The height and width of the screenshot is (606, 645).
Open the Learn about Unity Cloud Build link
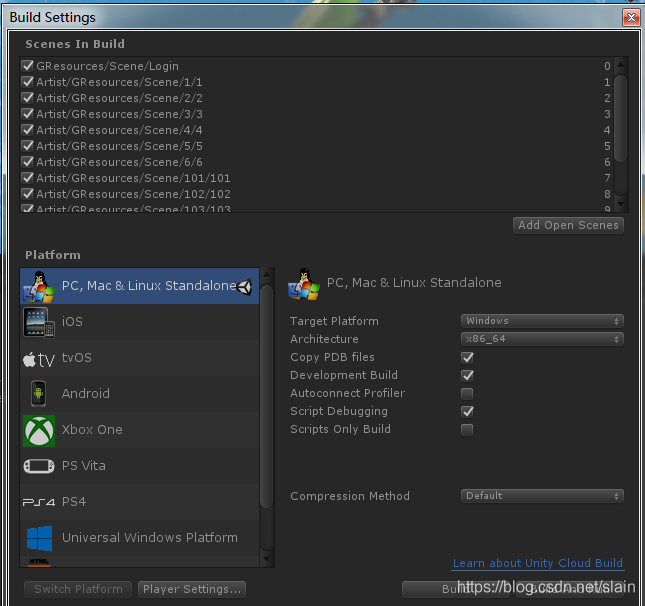point(538,563)
